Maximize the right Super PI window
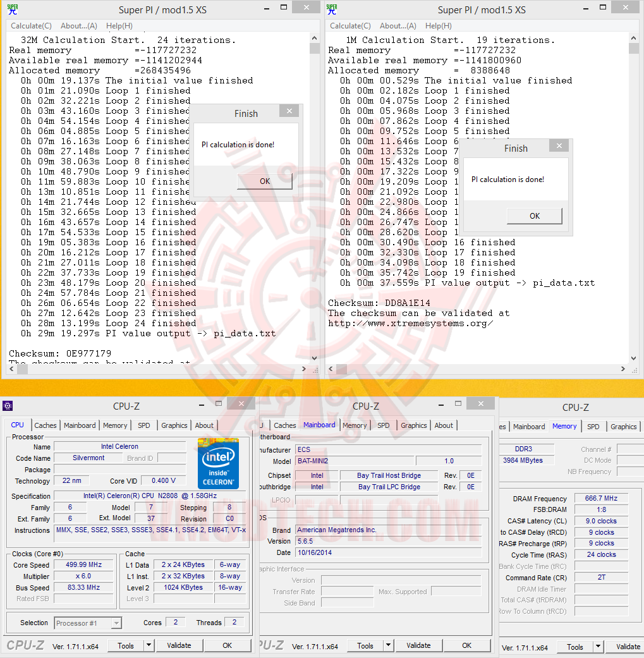 tap(604, 7)
